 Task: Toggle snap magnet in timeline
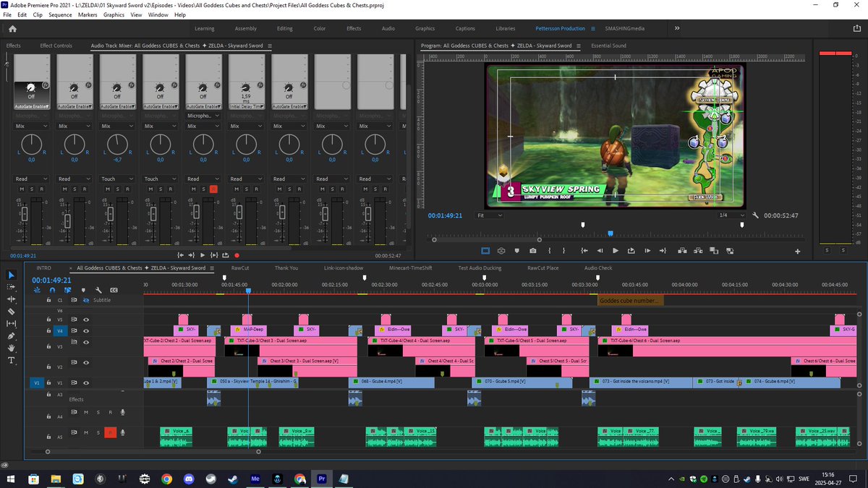coord(52,290)
